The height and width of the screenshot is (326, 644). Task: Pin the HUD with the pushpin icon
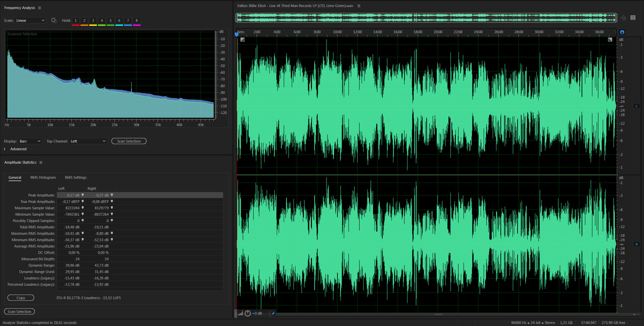[273, 313]
